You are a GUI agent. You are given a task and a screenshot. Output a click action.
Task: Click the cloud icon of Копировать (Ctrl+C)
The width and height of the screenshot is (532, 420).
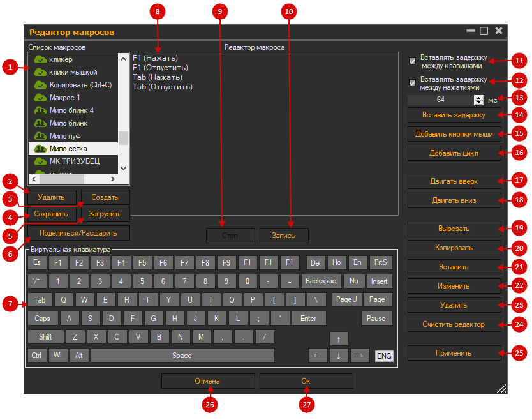point(40,85)
